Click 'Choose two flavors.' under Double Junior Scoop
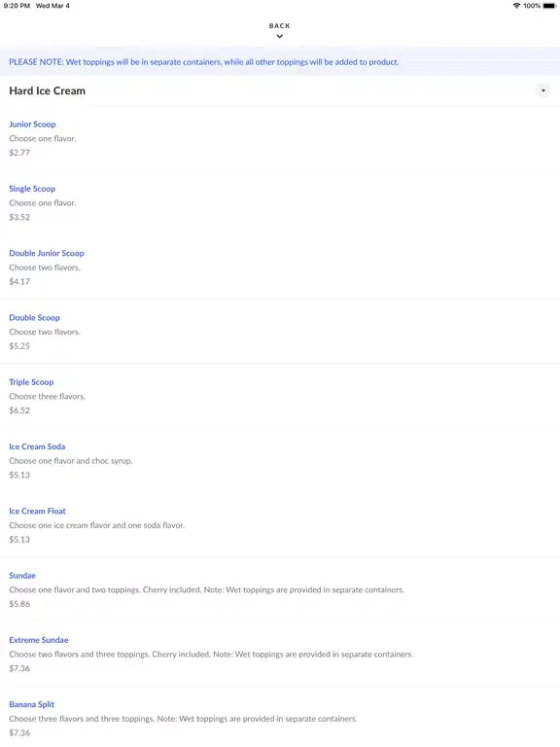Image resolution: width=560 pixels, height=747 pixels. click(x=45, y=267)
